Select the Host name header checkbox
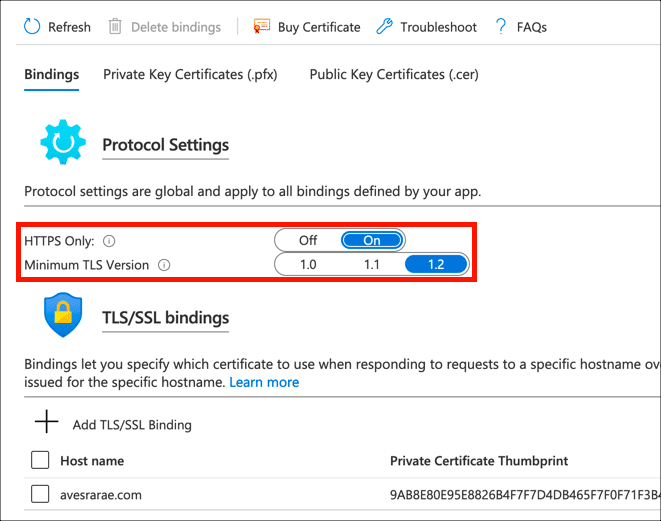This screenshot has height=521, width=661. point(41,460)
